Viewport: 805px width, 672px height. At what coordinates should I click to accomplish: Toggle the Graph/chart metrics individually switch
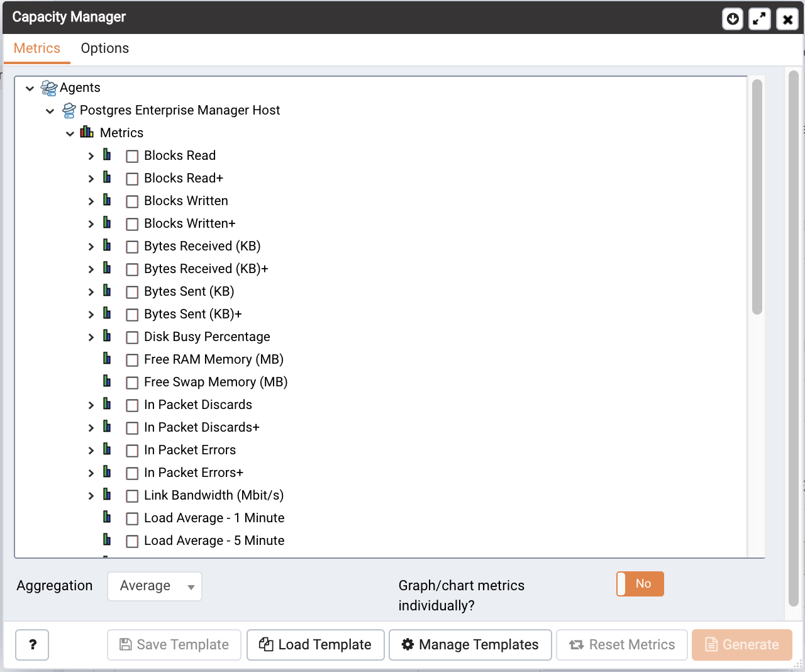click(640, 584)
